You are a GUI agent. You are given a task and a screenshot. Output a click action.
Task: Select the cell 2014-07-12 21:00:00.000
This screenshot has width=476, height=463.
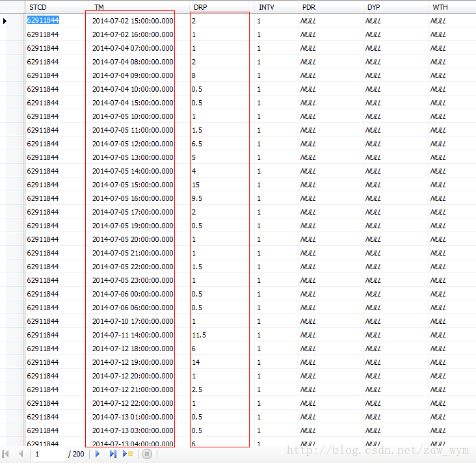tap(133, 390)
